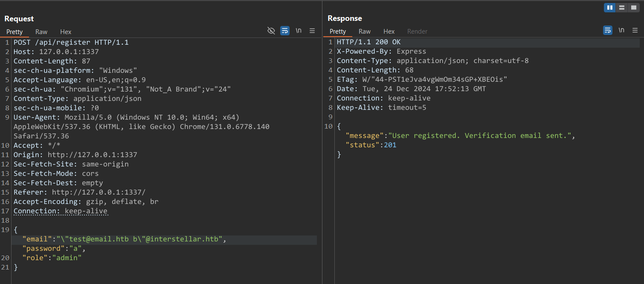Open the Request panel hamburger menu
Image resolution: width=644 pixels, height=284 pixels.
pyautogui.click(x=312, y=31)
